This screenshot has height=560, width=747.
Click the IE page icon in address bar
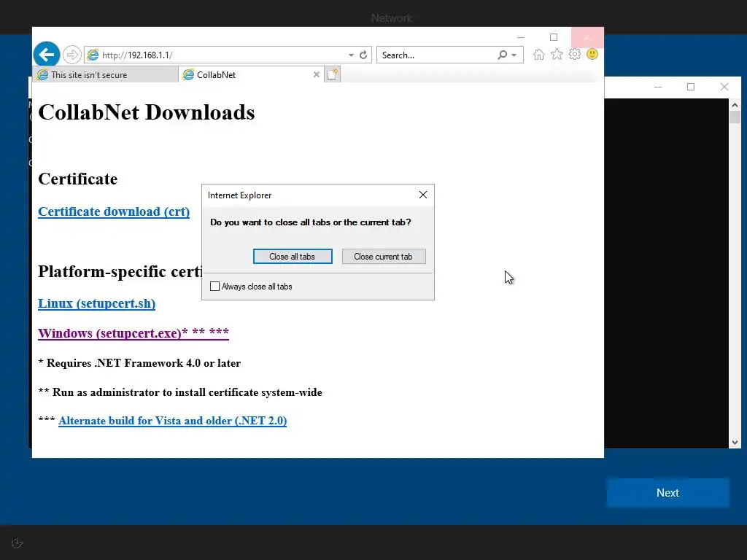pos(93,55)
